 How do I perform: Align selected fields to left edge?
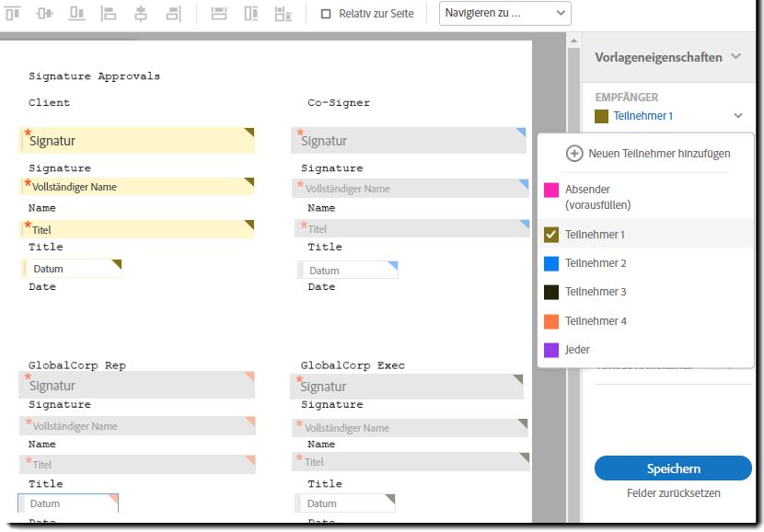[x=109, y=13]
